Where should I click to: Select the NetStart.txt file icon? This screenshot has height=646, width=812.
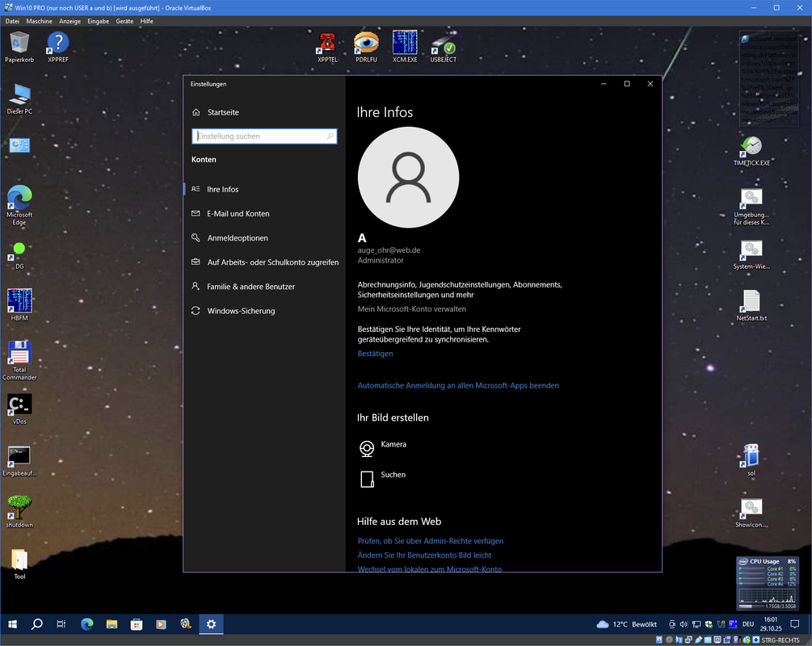point(751,305)
